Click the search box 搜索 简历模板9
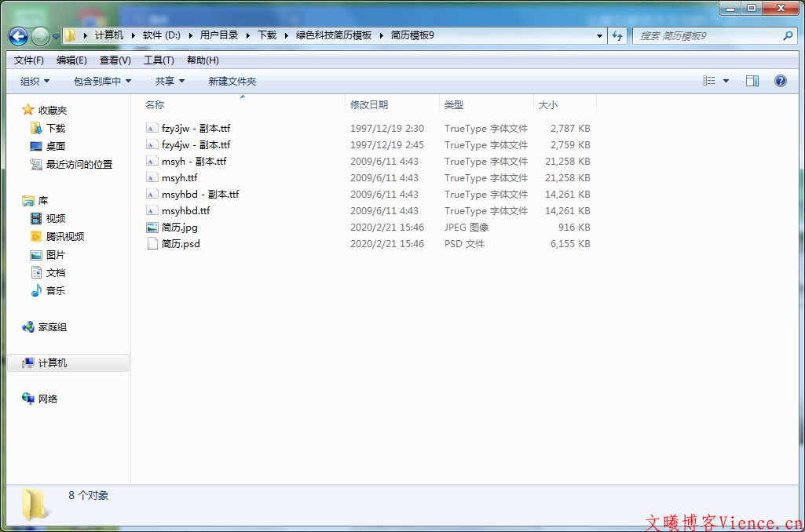This screenshot has width=805, height=532. (707, 36)
